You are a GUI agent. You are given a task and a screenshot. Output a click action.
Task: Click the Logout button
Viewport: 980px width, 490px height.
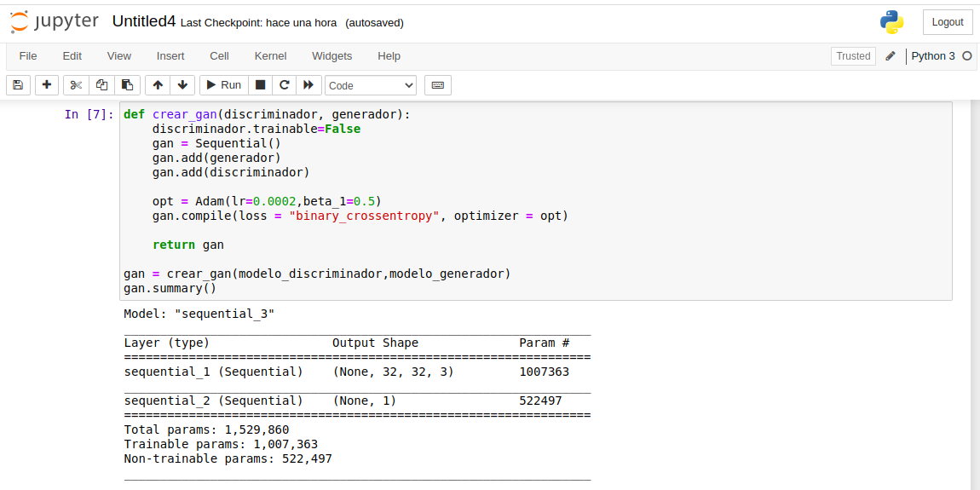tap(947, 22)
